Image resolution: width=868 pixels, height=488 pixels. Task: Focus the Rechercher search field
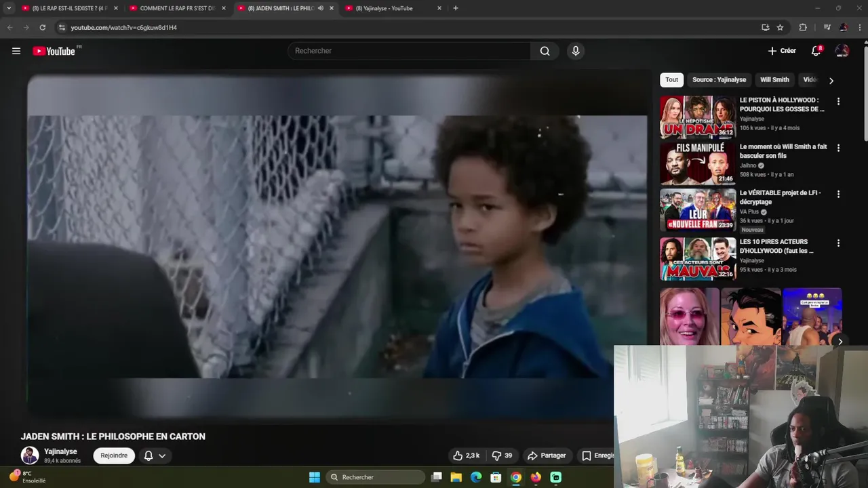pos(409,51)
